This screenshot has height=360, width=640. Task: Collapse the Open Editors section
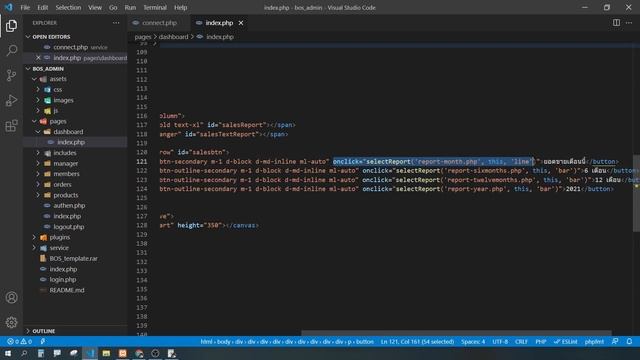pyautogui.click(x=51, y=37)
